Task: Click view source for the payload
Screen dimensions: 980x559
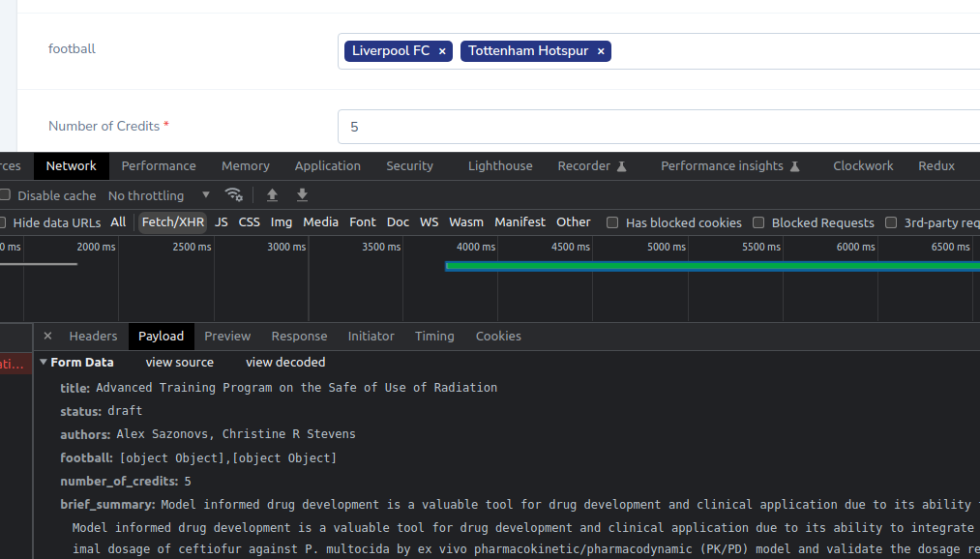Action: pyautogui.click(x=179, y=362)
